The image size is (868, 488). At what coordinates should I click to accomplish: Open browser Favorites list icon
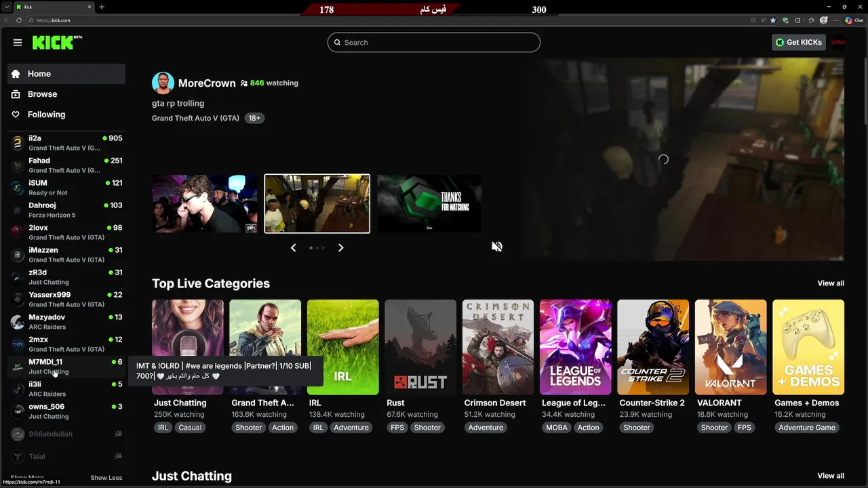pyautogui.click(x=810, y=20)
